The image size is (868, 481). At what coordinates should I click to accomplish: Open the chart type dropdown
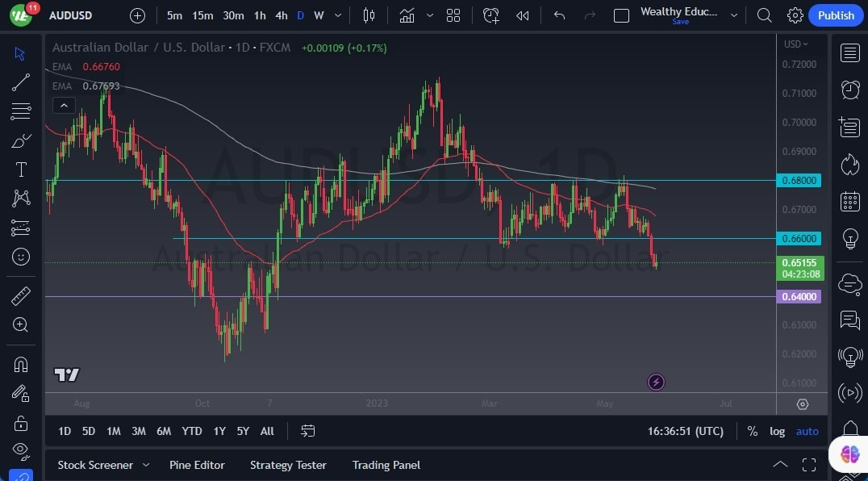(430, 15)
